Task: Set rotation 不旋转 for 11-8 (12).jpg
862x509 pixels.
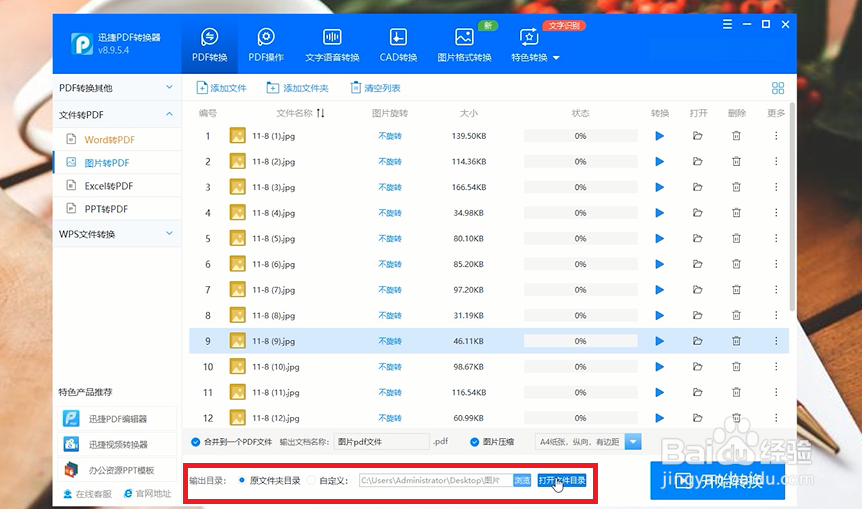Action: pyautogui.click(x=390, y=418)
